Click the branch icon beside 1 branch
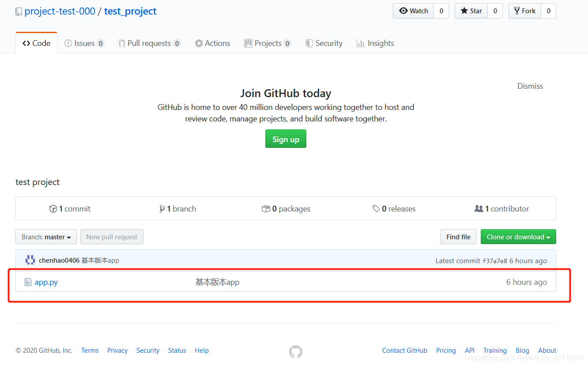The height and width of the screenshot is (366, 588). 162,209
